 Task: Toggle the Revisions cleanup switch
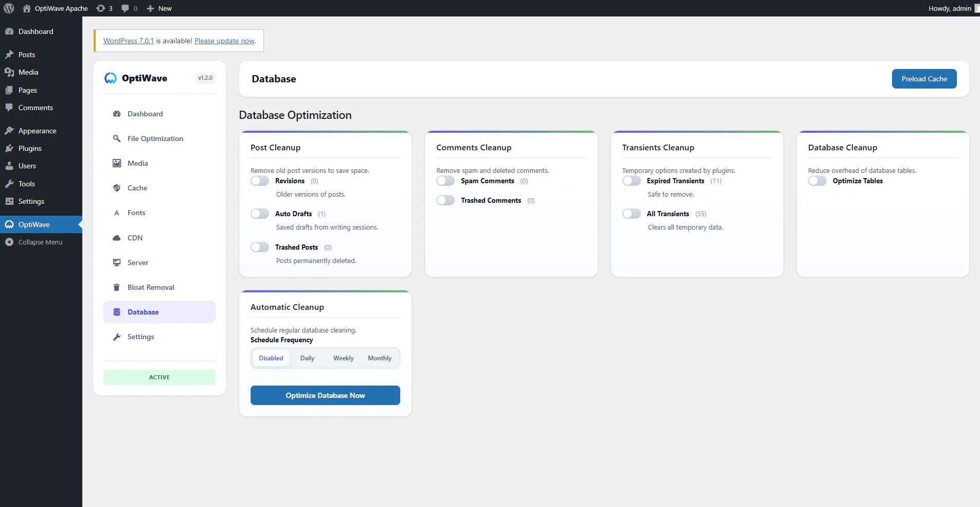[x=260, y=181]
